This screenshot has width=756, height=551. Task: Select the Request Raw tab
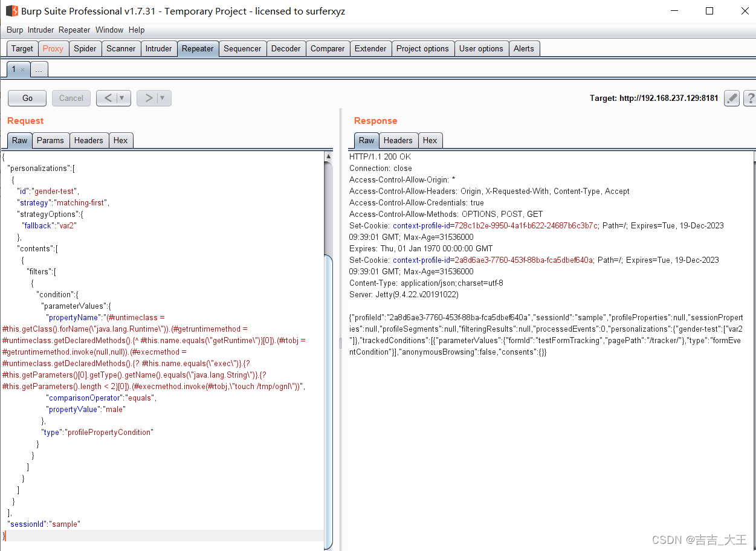(x=20, y=140)
